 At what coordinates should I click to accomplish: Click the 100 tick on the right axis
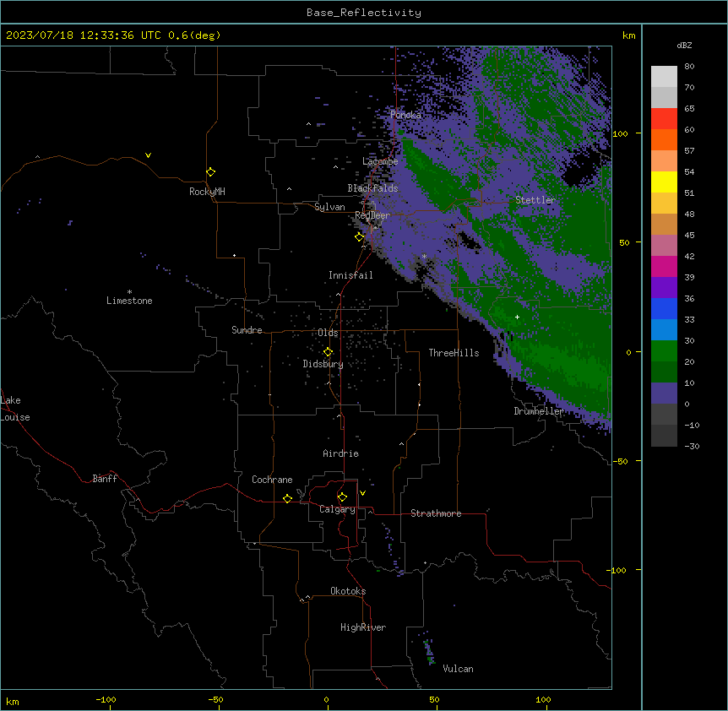pos(620,133)
